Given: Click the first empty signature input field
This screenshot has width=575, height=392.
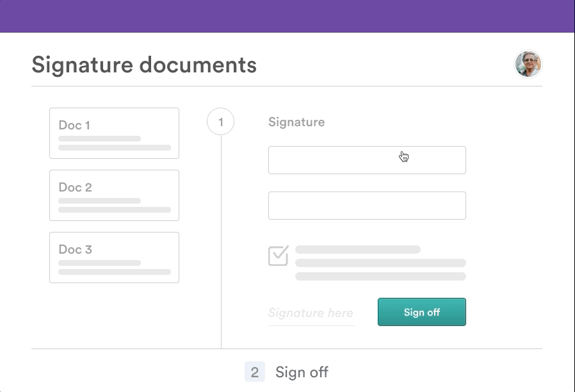Looking at the screenshot, I should [367, 159].
